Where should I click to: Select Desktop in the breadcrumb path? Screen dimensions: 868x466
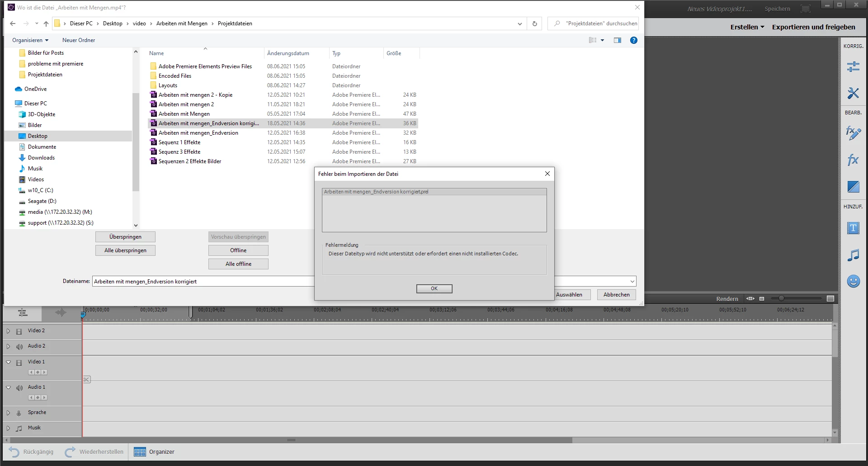[113, 24]
